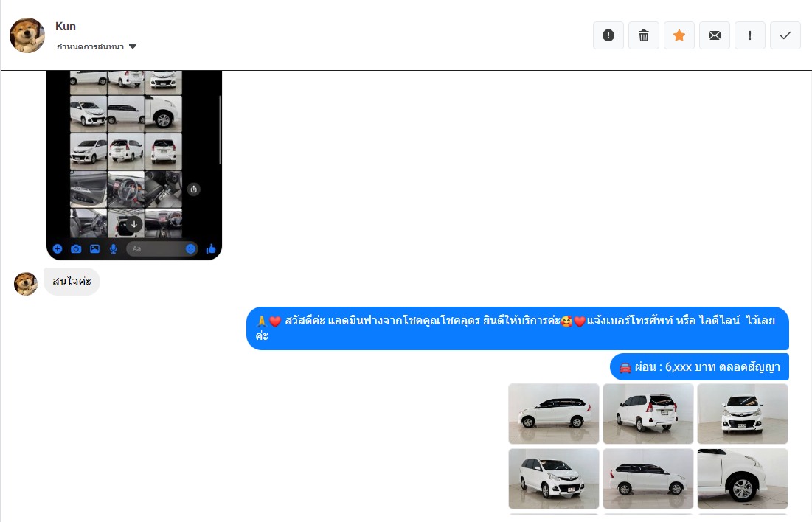
Task: Click the Kun contact name
Action: [66, 27]
